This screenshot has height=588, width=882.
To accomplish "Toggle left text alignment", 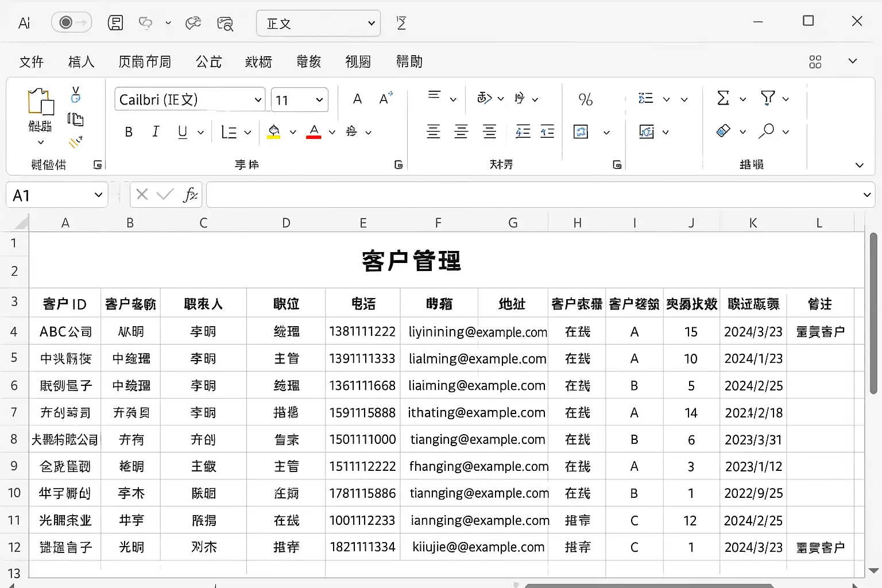I will coord(434,132).
